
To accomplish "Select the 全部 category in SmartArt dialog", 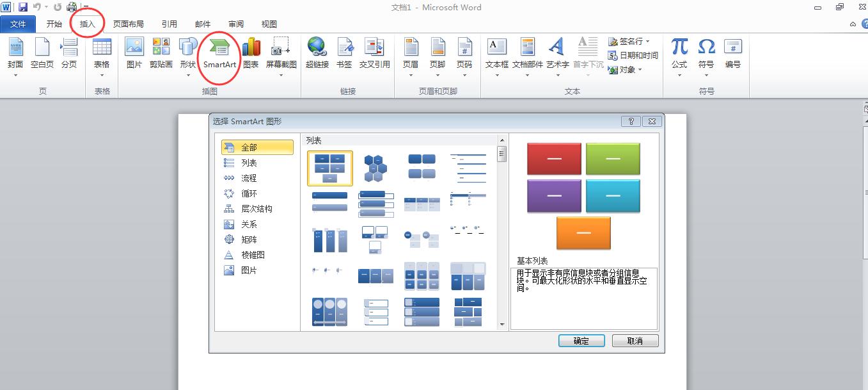I will (257, 147).
